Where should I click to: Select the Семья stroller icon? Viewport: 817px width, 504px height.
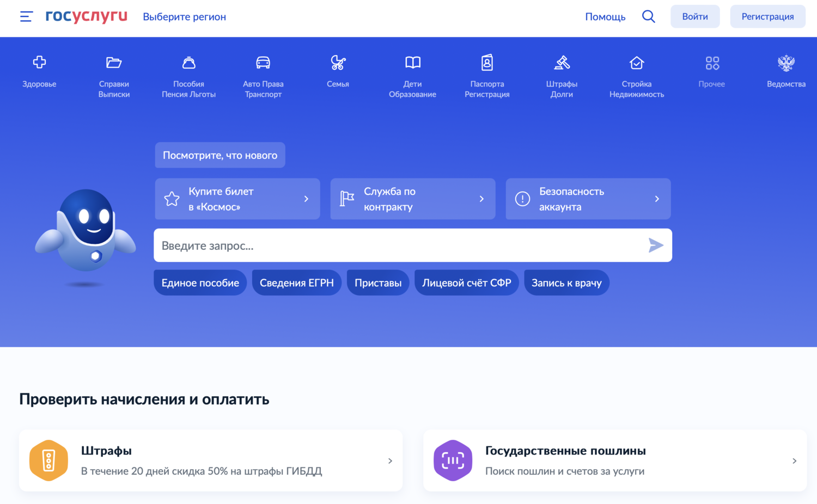[338, 62]
